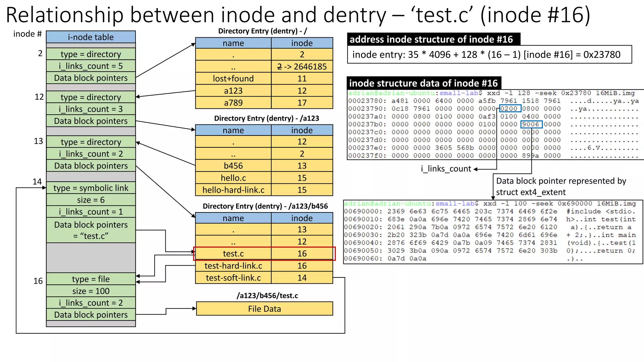Viewport: 644px width, 362px height.
Task: Click the File Data box
Action: click(x=264, y=309)
